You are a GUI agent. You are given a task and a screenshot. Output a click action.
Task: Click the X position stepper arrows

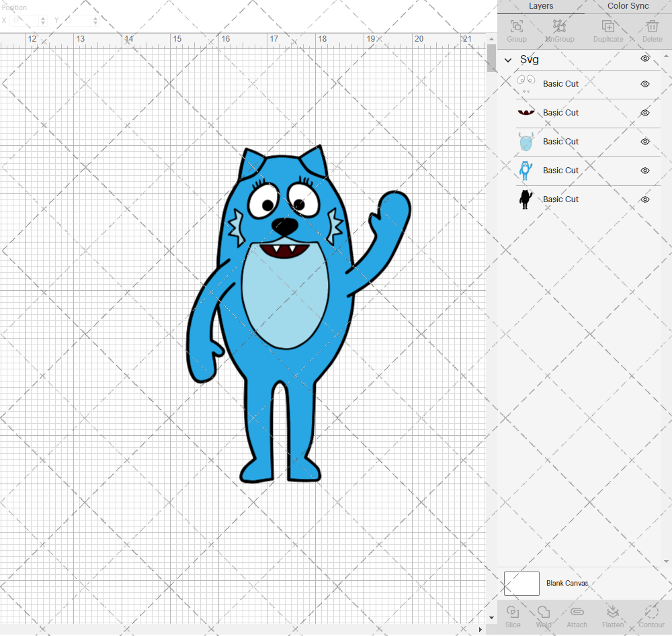pyautogui.click(x=43, y=21)
